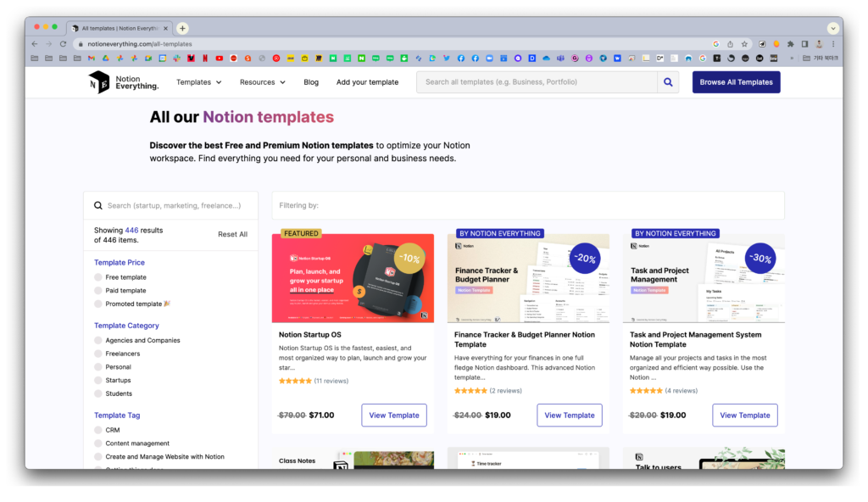The image size is (868, 502).
Task: Click the sidebar template search field
Action: coord(178,205)
